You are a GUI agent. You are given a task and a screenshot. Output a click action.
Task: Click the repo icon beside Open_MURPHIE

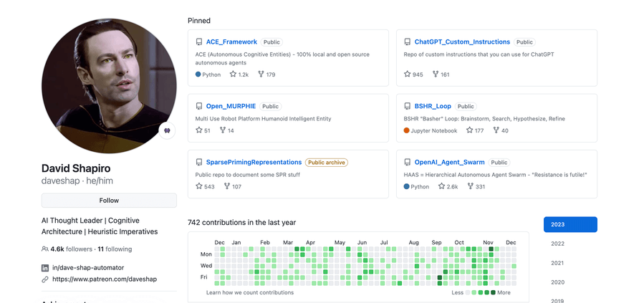tap(198, 106)
